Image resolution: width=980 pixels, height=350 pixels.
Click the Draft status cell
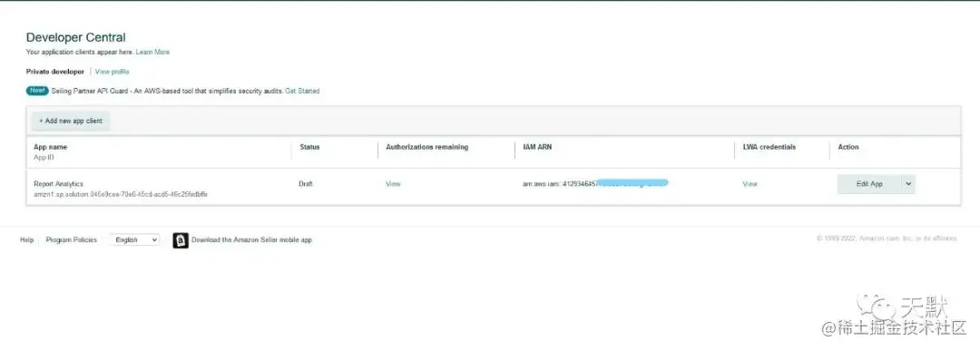307,184
